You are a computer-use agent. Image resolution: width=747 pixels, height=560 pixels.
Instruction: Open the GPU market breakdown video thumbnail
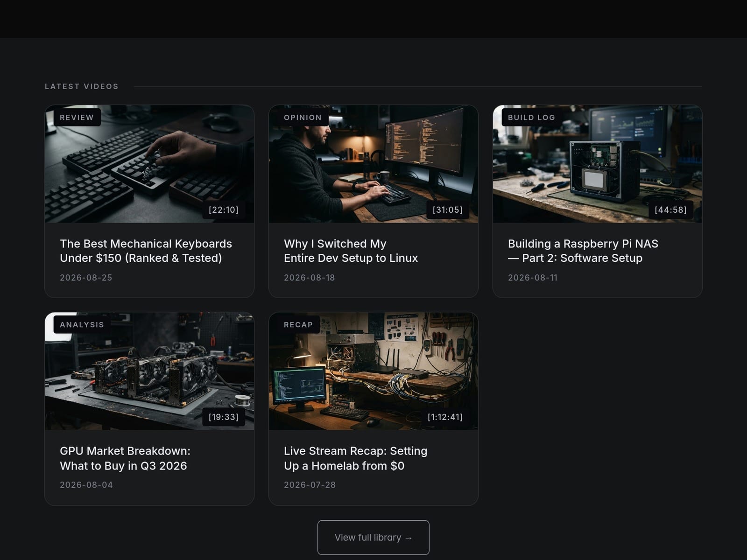coord(149,371)
